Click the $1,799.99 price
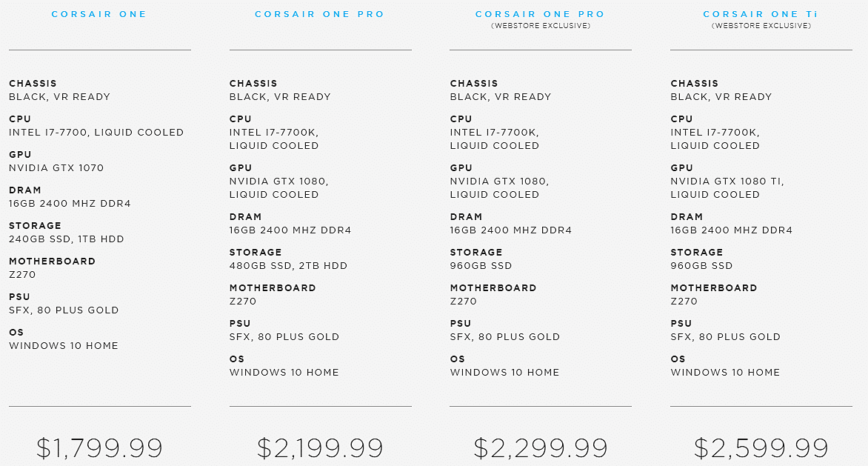The width and height of the screenshot is (868, 466). point(100,447)
